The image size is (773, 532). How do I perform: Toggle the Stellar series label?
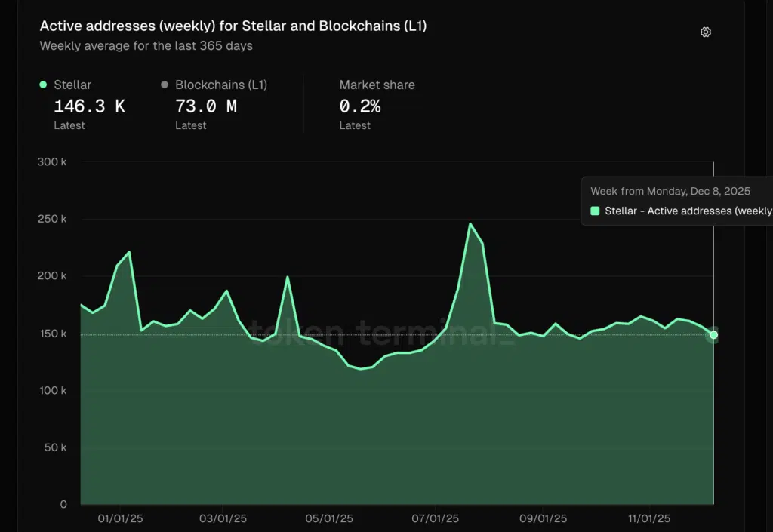click(x=72, y=85)
